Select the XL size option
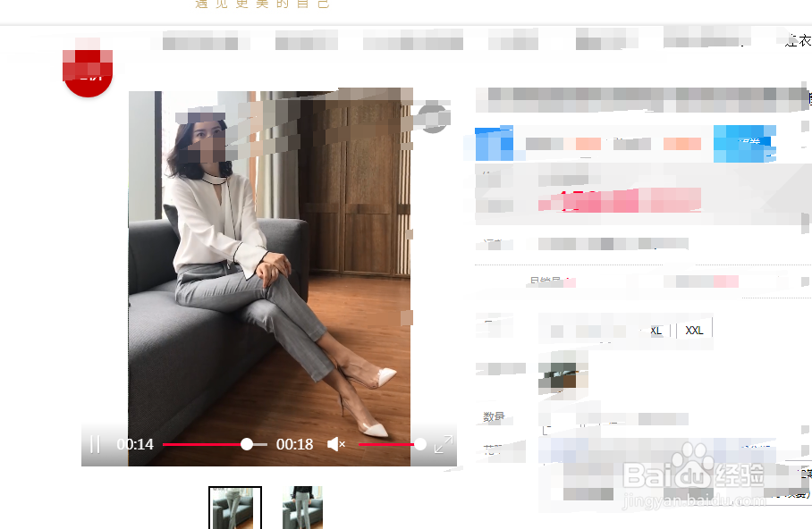This screenshot has width=812, height=529. [x=656, y=331]
